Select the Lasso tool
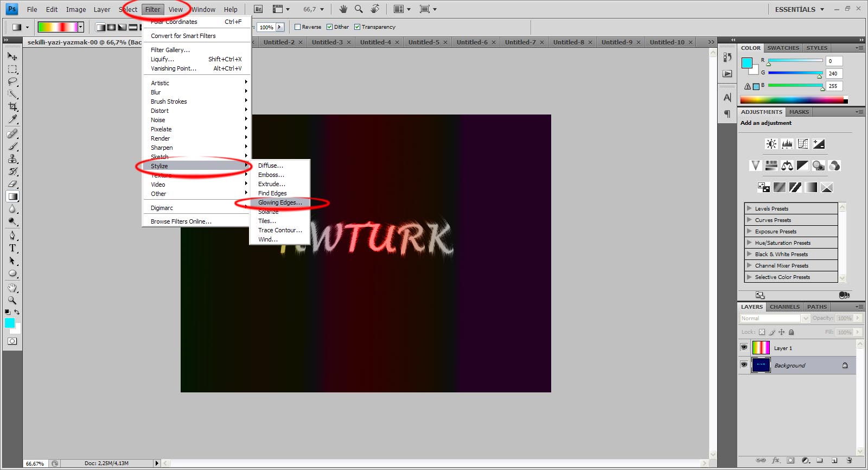 [x=12, y=82]
